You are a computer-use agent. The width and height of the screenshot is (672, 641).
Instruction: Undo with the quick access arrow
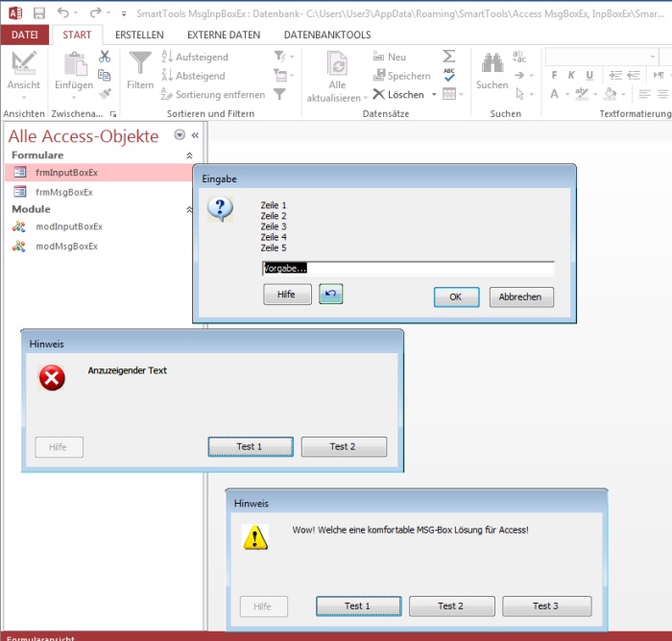63,12
